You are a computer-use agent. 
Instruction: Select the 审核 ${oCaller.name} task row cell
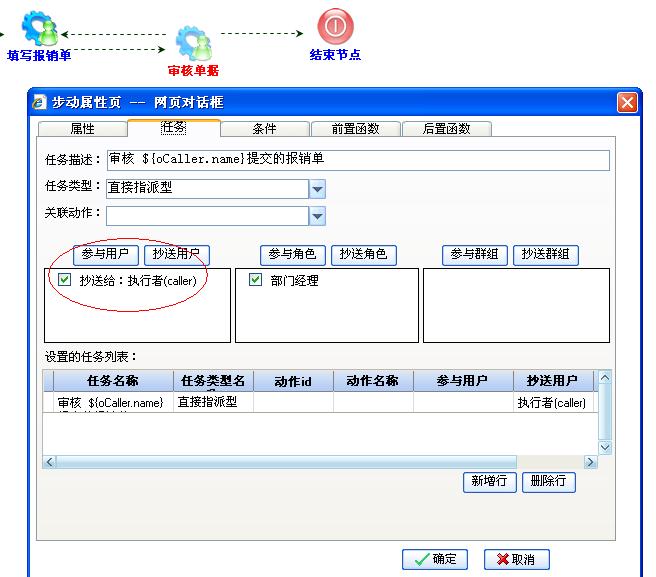pos(113,402)
